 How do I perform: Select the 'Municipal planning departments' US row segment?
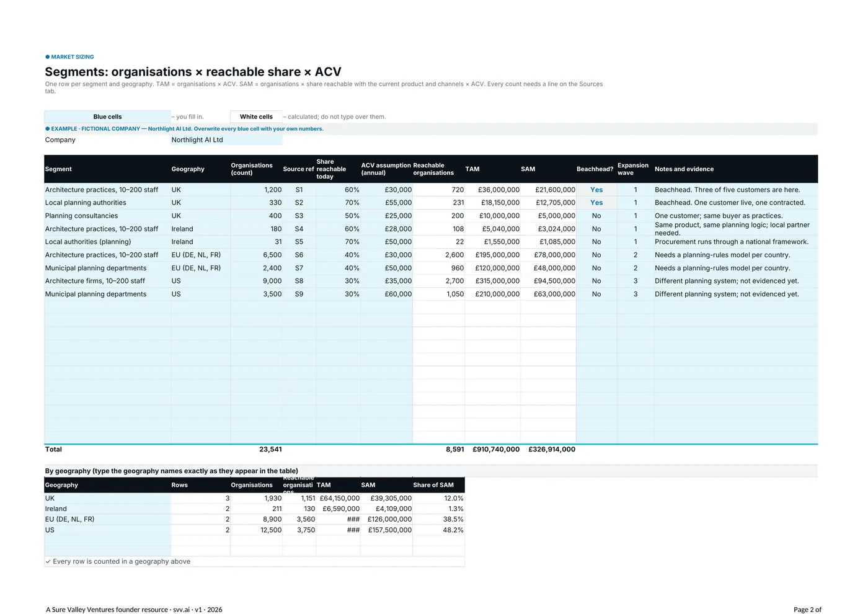(x=107, y=294)
